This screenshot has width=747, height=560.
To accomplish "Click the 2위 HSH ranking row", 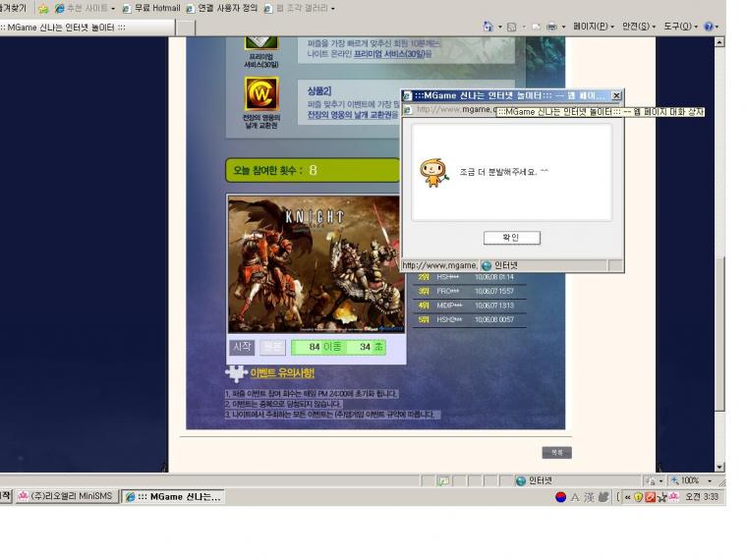I will [x=469, y=277].
